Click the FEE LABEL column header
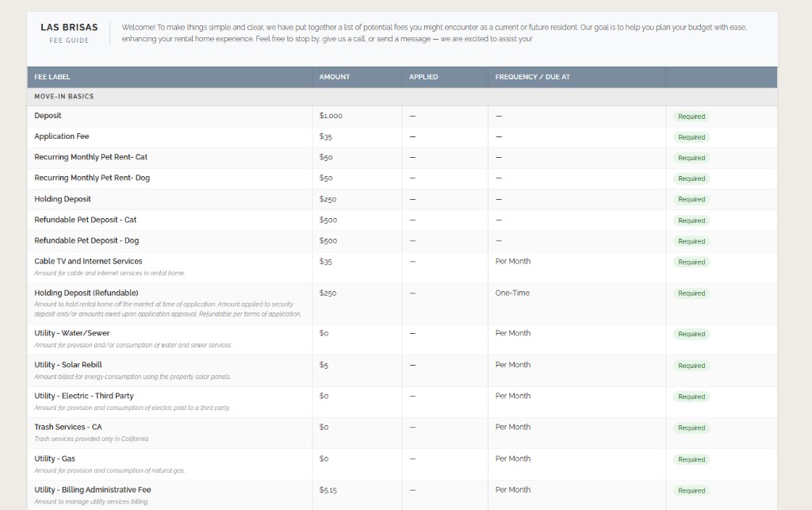Viewport: 812px width, 510px height. (x=52, y=77)
